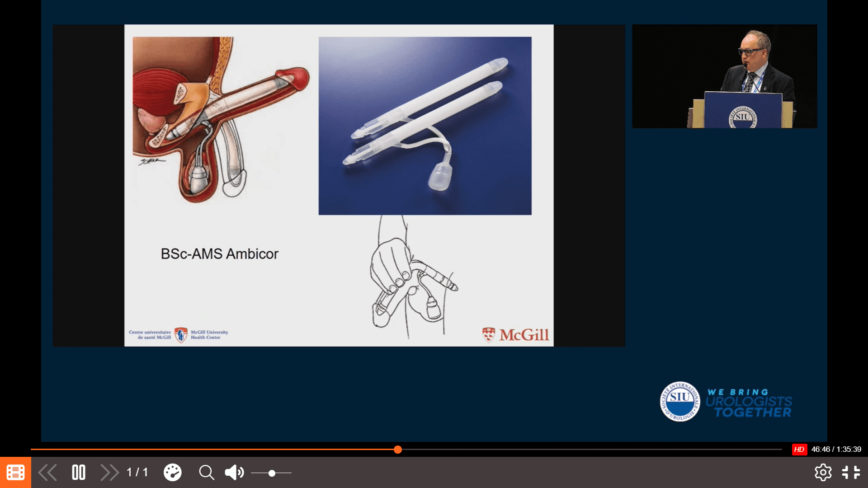
Task: Click the orange progress bar position marker
Action: click(398, 449)
